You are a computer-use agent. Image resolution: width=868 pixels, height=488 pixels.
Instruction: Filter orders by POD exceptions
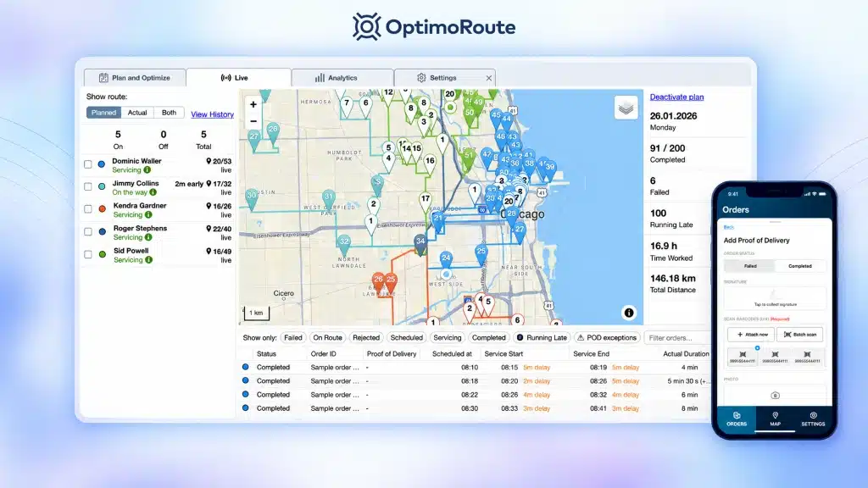607,337
